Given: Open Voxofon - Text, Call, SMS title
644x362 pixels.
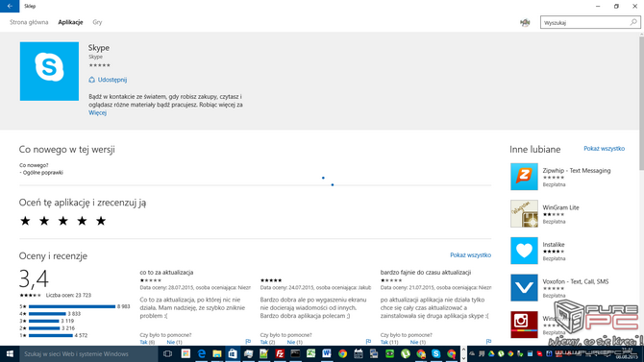Looking at the screenshot, I should tap(576, 281).
